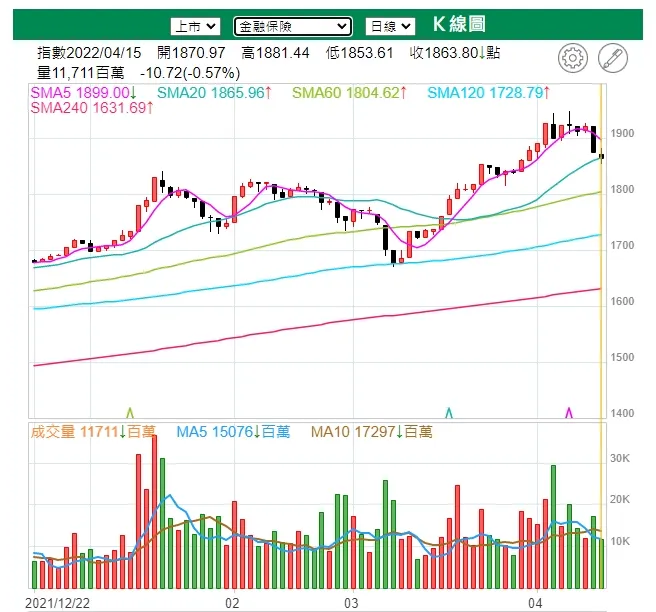Click the opening price 開1870.97

191,53
